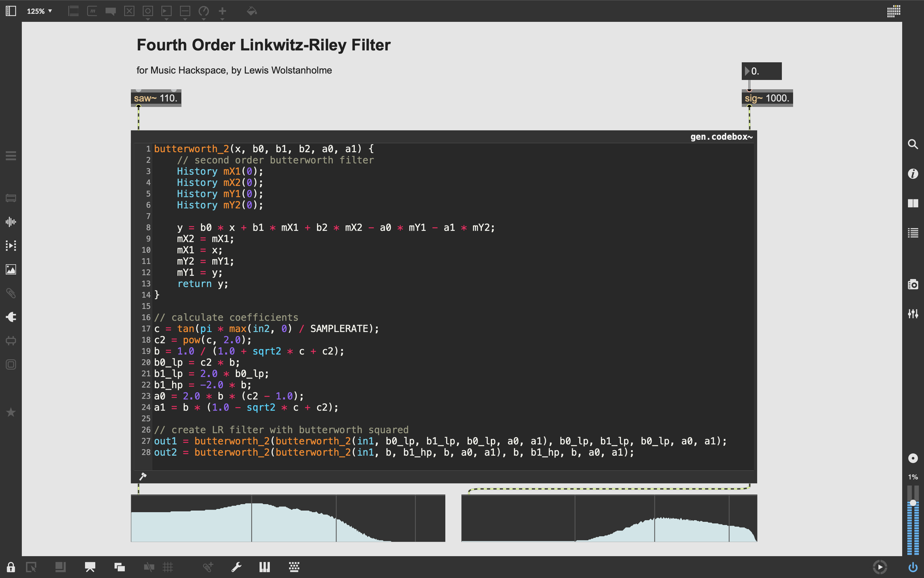Expand the button object dropdown arrow in toolbar

click(148, 19)
